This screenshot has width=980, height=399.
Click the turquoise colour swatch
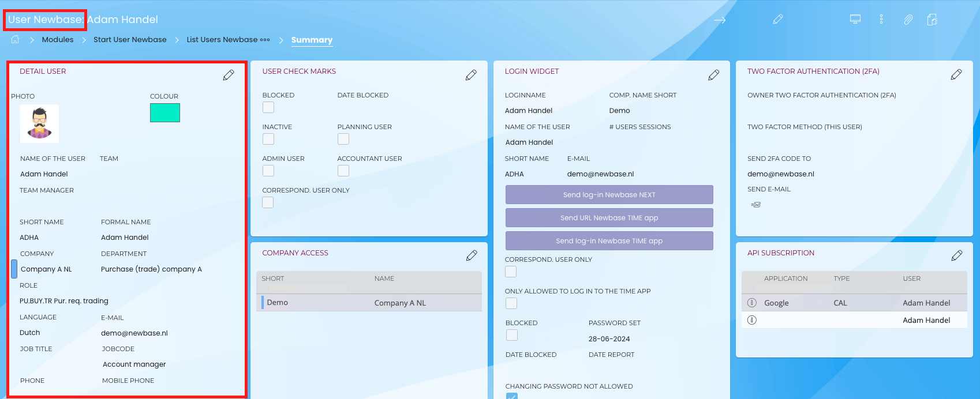[165, 113]
